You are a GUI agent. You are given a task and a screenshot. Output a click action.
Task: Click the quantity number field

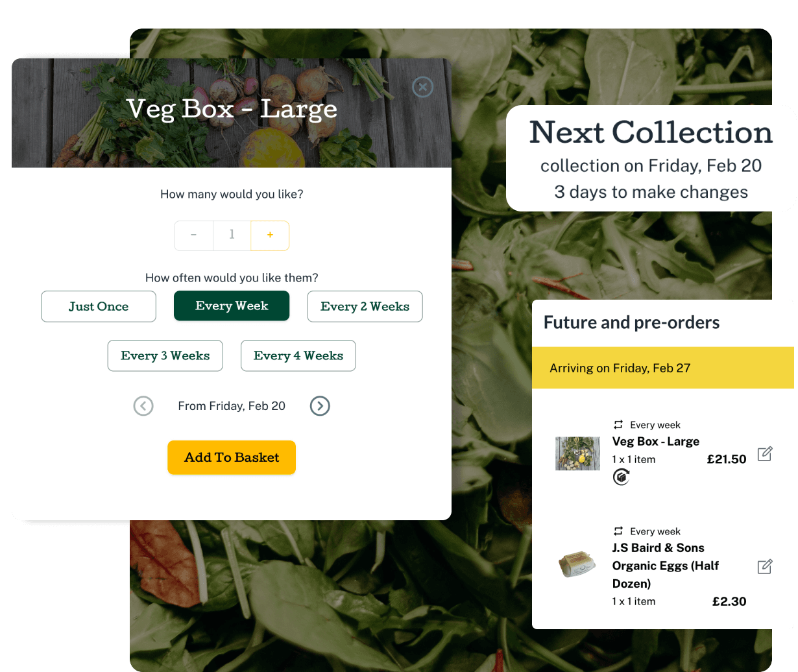[x=232, y=235]
